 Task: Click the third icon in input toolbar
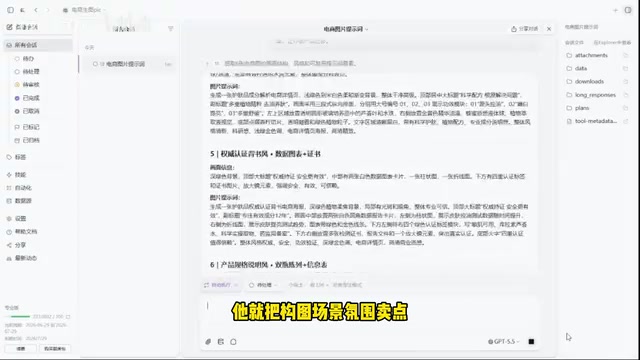click(233, 342)
